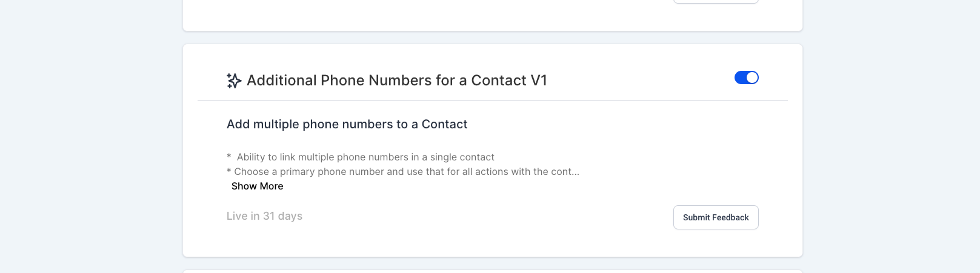980x273 pixels.
Task: Click the partially visible button in the upper card
Action: pos(716,2)
